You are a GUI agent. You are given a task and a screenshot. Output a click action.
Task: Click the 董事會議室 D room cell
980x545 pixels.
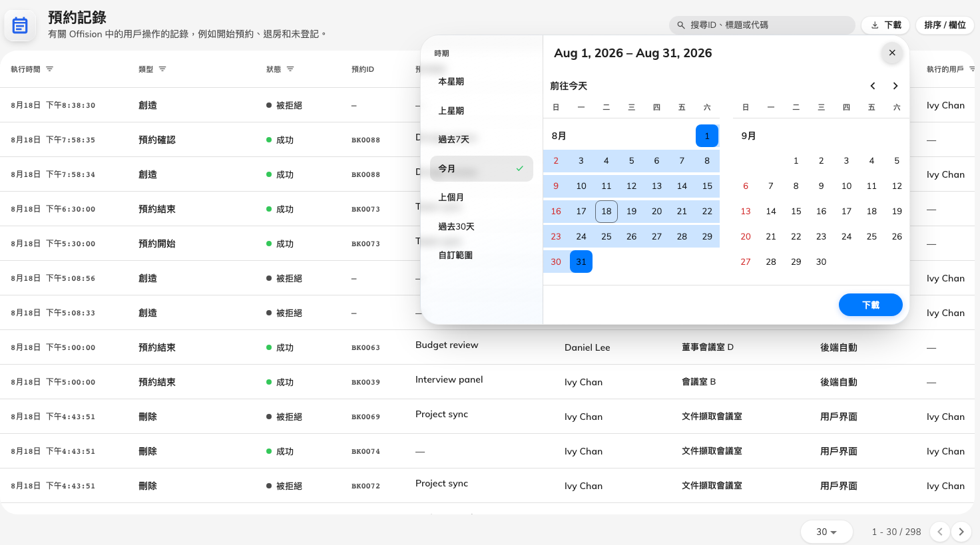[708, 347]
